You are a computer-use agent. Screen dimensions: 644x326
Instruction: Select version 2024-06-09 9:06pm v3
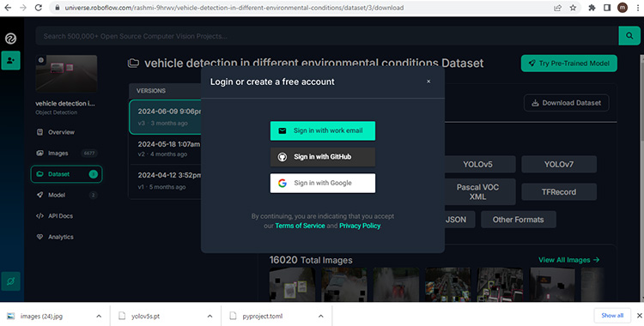click(x=166, y=117)
